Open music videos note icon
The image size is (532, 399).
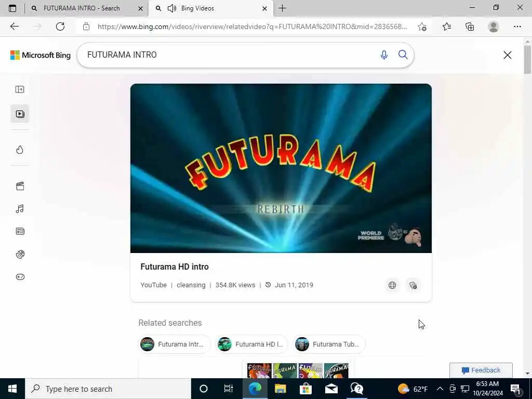(20, 209)
